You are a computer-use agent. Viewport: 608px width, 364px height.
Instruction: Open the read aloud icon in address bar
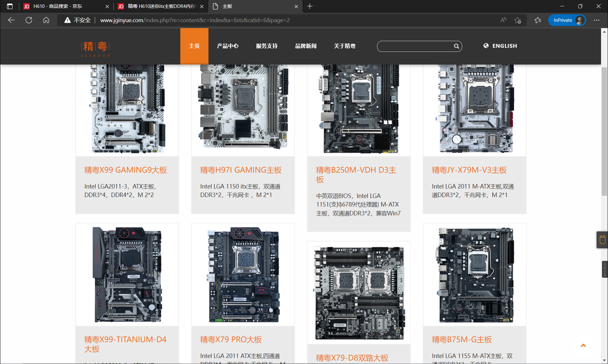(503, 20)
